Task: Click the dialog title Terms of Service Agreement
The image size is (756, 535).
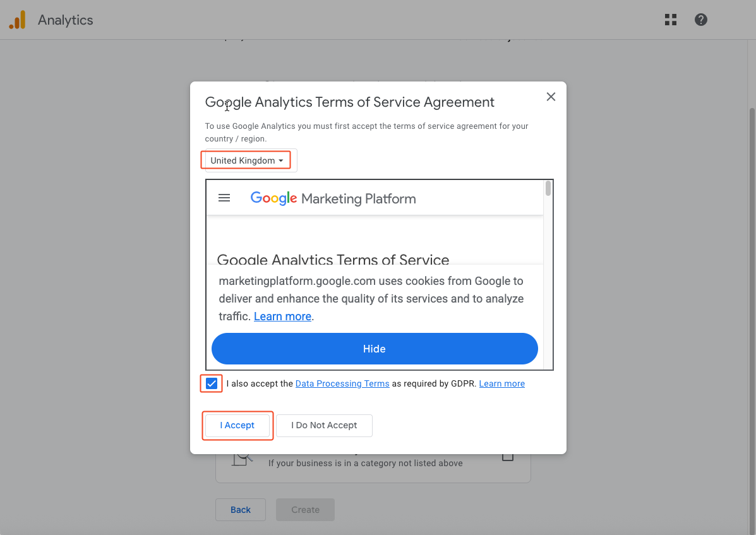Action: coord(349,102)
